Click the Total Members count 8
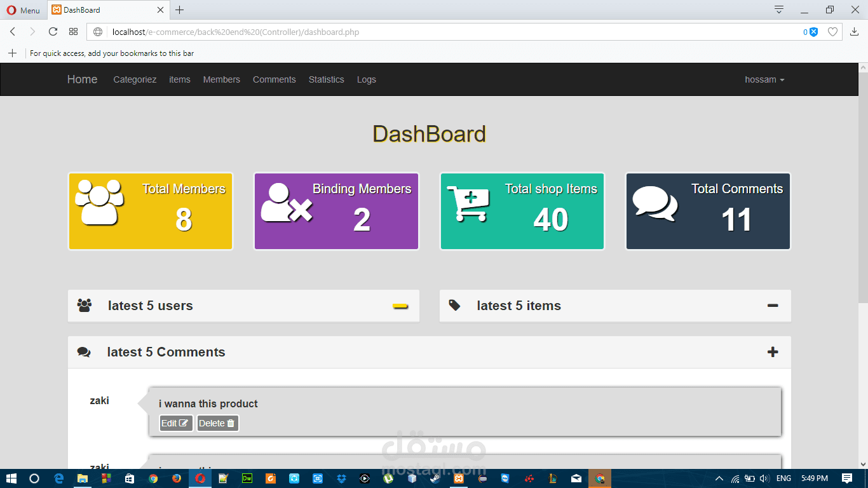 [x=184, y=220]
